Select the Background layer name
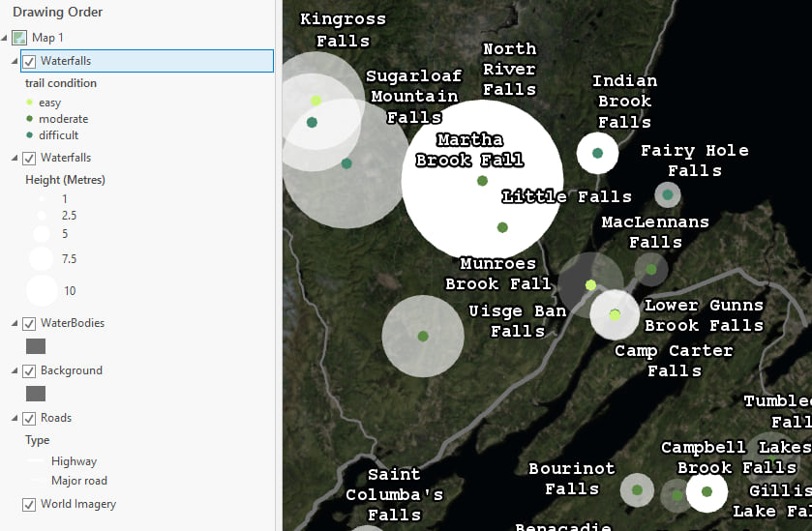812x531 pixels. pos(72,370)
